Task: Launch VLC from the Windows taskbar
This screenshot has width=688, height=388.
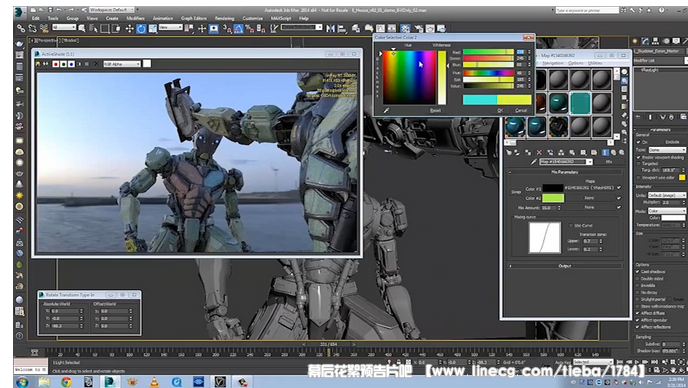Action: click(x=154, y=382)
